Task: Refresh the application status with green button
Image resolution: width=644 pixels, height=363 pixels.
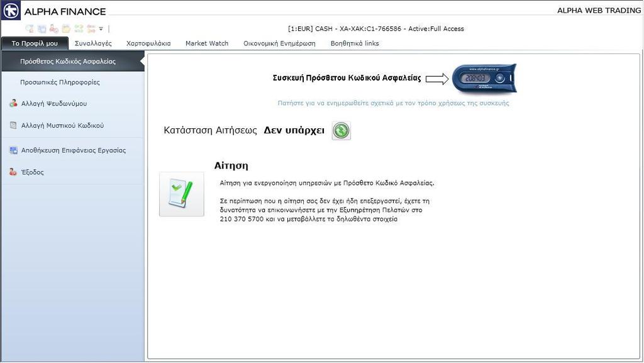Action: 341,131
